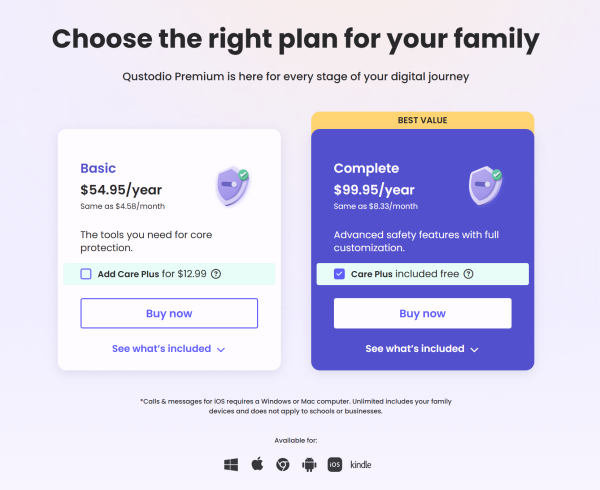The height and width of the screenshot is (490, 600).
Task: Click the Complete plan shield icon
Action: (485, 186)
